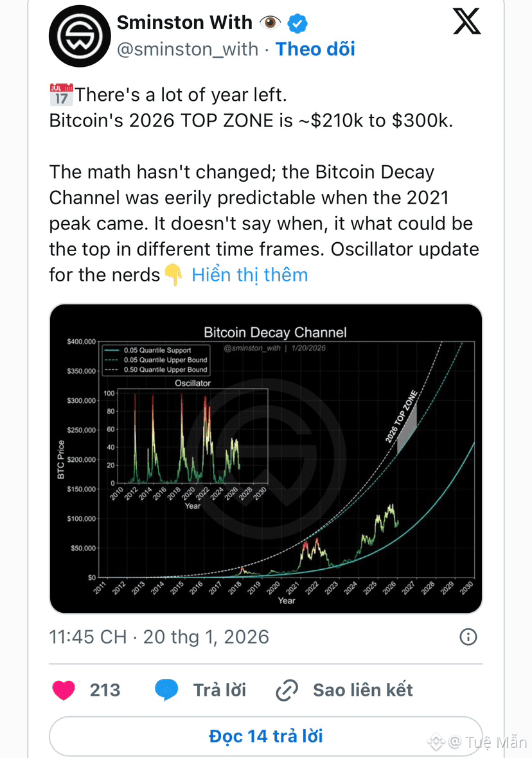
Task: Open the post info icon
Action: [468, 637]
